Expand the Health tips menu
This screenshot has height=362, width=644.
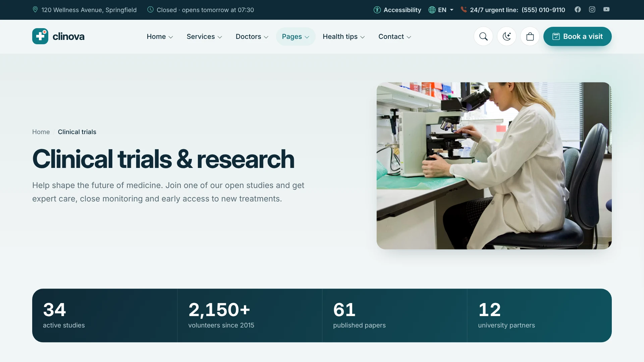(x=343, y=37)
